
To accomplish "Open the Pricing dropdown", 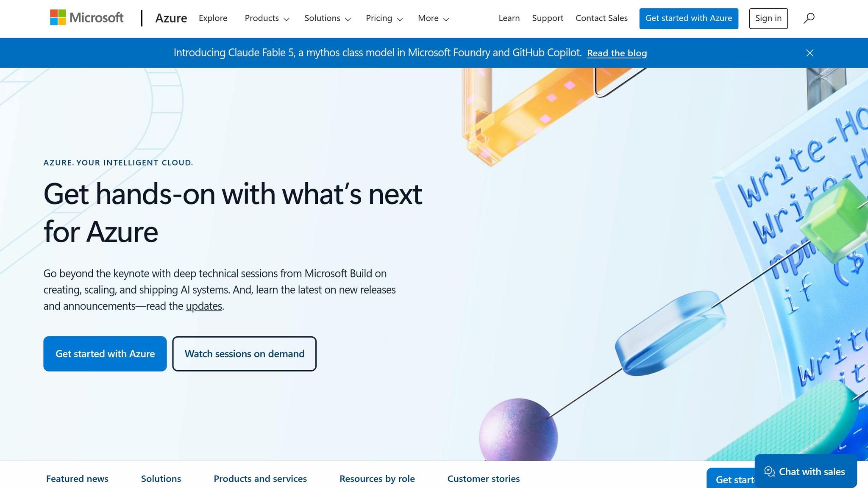I will 384,18.
